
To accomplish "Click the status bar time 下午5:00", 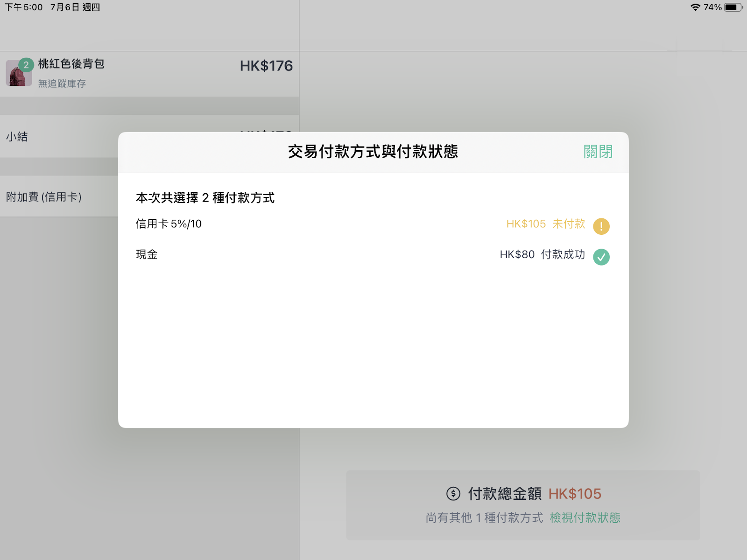I will (x=24, y=7).
